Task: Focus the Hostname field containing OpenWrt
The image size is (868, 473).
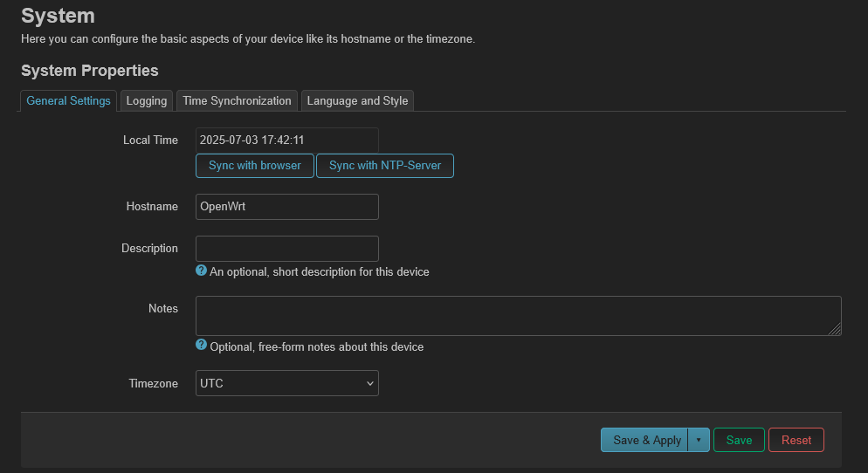Action: [x=286, y=206]
